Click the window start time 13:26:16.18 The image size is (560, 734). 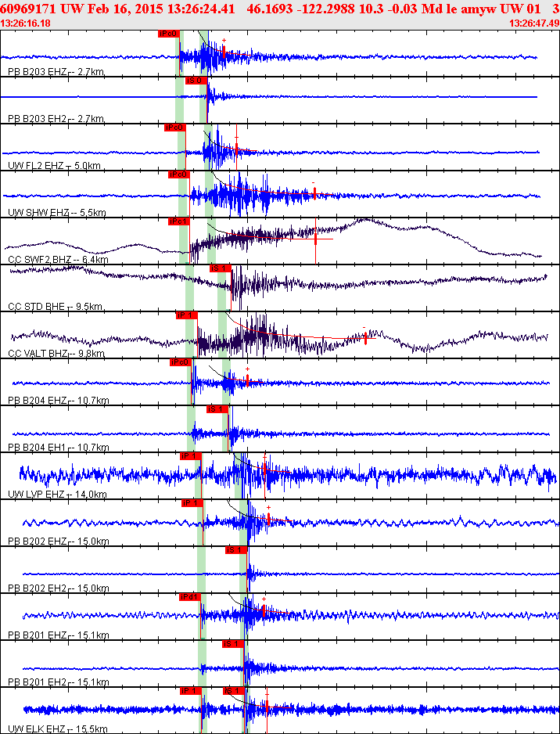click(26, 23)
